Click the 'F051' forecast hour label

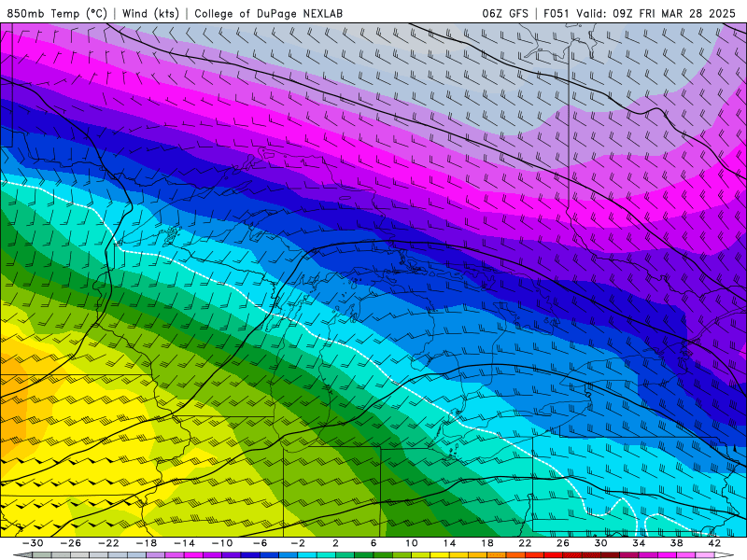tap(556, 13)
